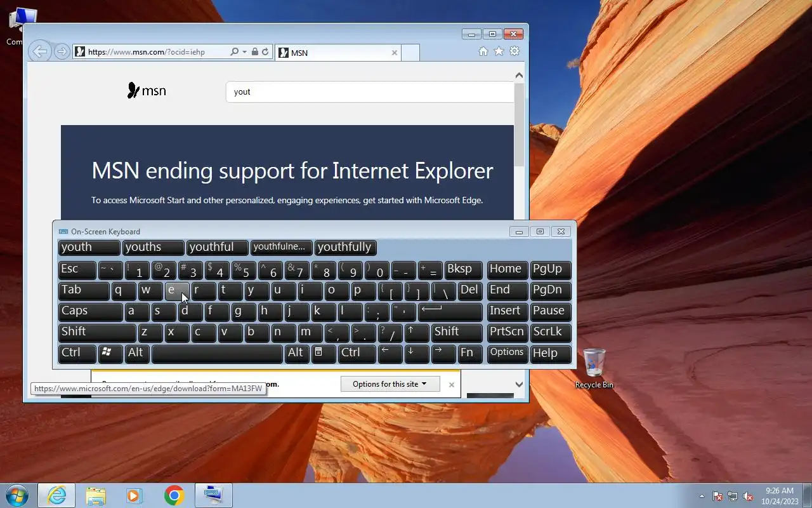812x508 pixels.
Task: Open the Recycle Bin desktop icon
Action: (x=594, y=368)
